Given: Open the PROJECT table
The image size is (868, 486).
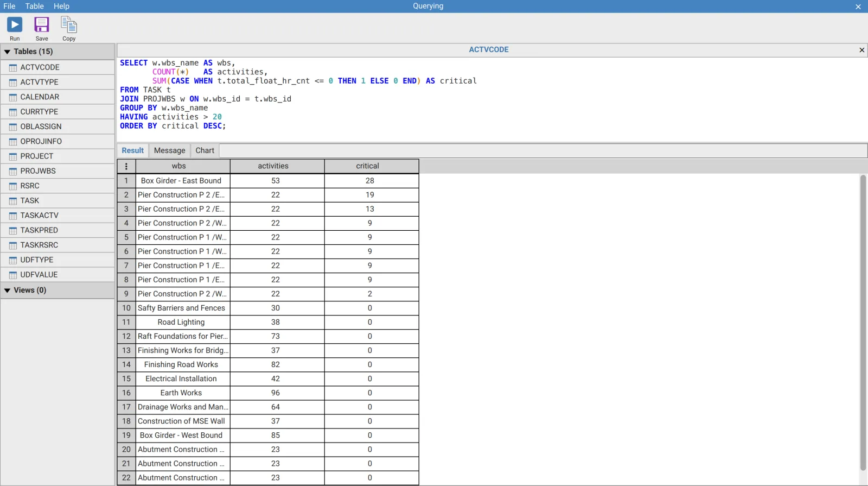Looking at the screenshot, I should pos(58,156).
